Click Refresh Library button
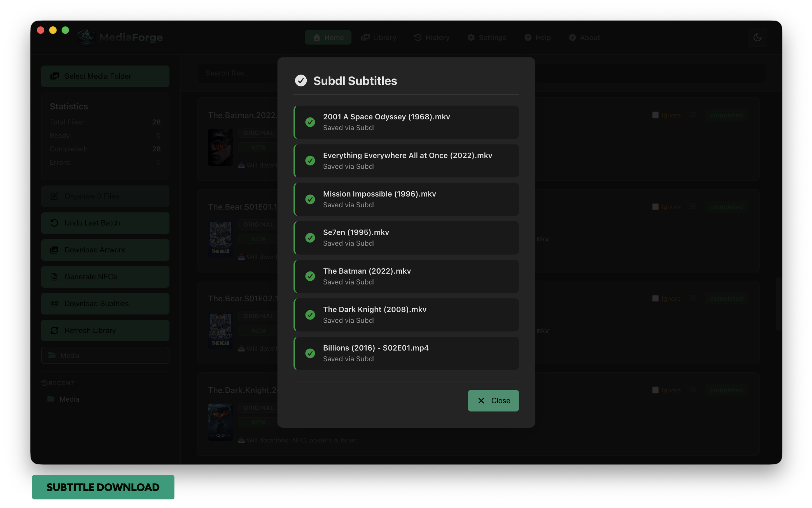This screenshot has width=812, height=508. tap(105, 330)
